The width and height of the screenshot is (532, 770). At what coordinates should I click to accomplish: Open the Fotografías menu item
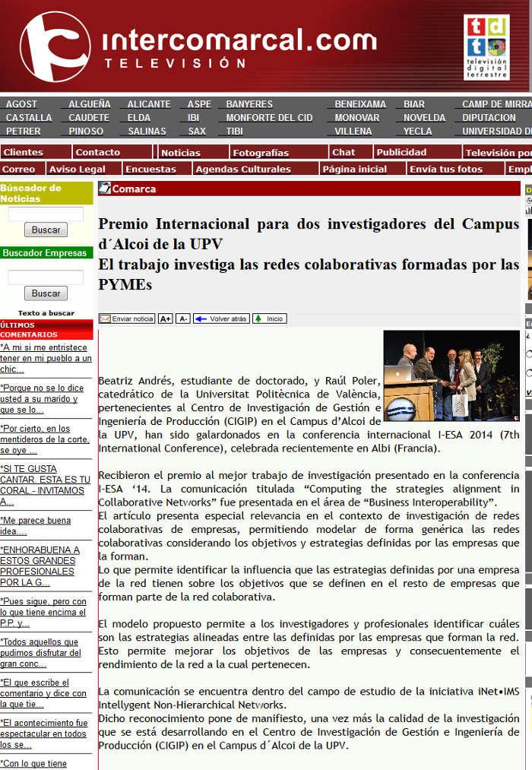pyautogui.click(x=260, y=153)
